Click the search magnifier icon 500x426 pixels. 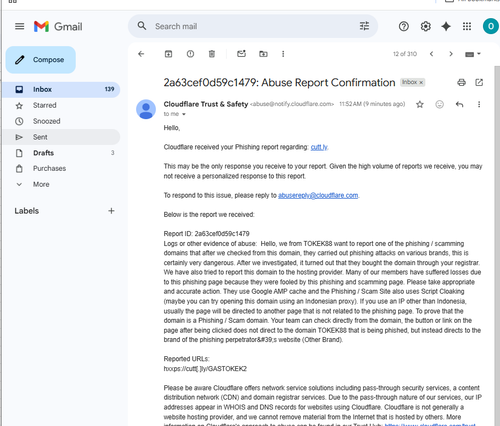point(142,26)
